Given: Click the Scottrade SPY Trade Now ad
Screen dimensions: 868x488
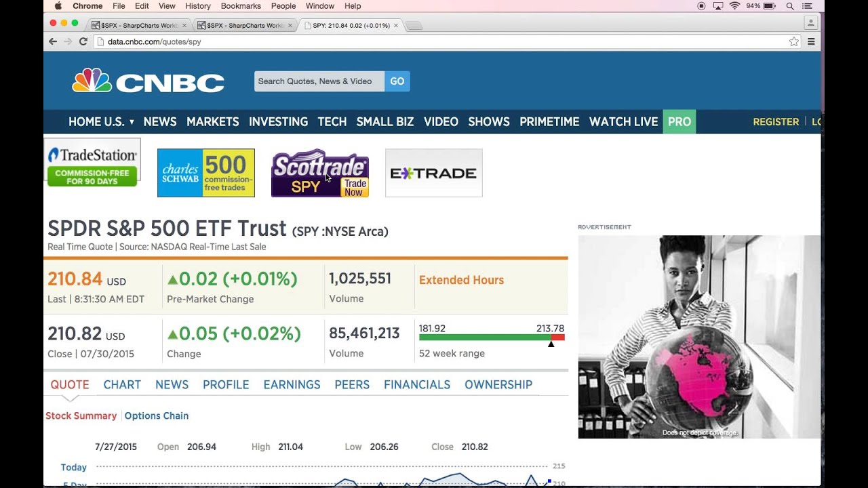Looking at the screenshot, I should 320,173.
